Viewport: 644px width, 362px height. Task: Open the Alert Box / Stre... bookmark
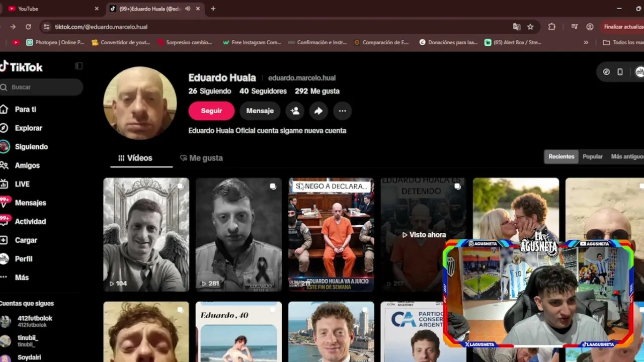tap(513, 42)
